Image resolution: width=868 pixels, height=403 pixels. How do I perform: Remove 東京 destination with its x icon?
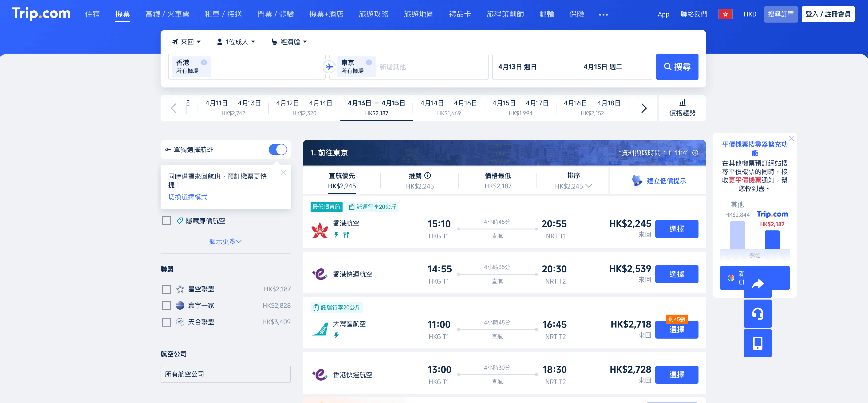(369, 62)
